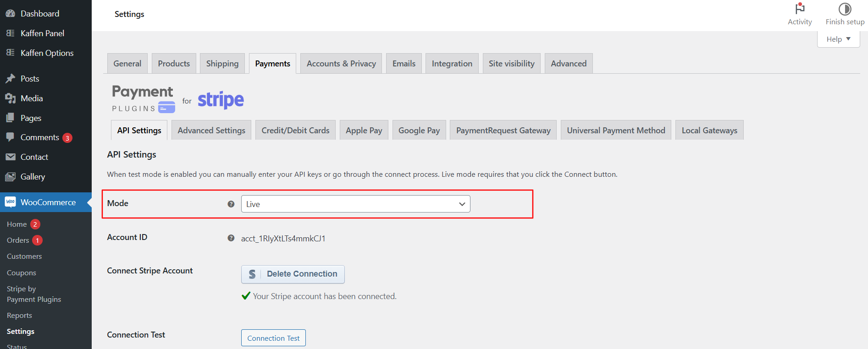Select the Payments settings tab
The width and height of the screenshot is (868, 349).
(x=272, y=64)
